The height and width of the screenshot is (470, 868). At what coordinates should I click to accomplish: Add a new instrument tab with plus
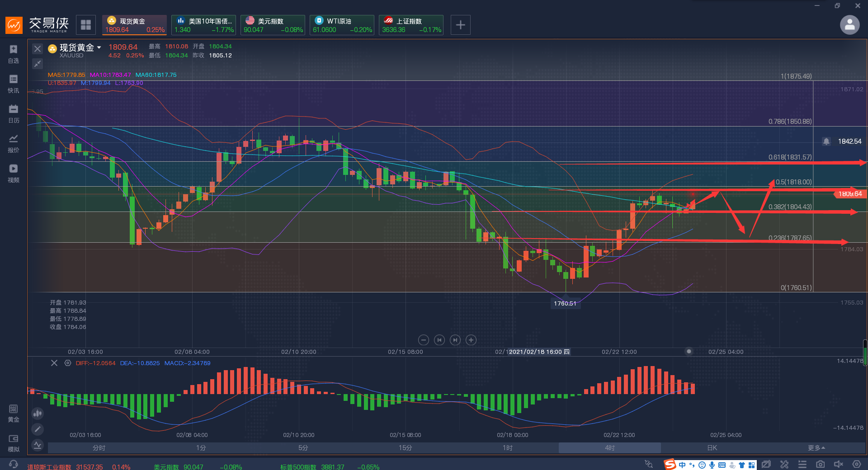pos(460,25)
